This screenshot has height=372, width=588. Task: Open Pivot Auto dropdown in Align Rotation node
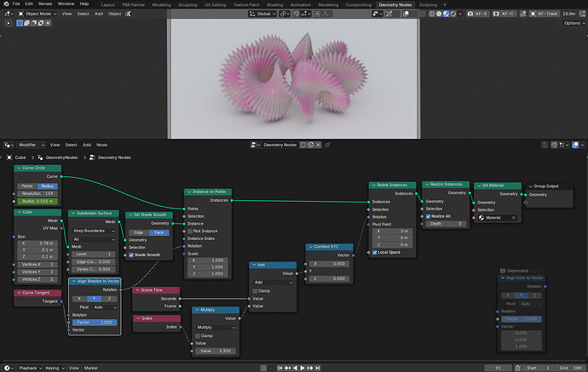point(104,307)
